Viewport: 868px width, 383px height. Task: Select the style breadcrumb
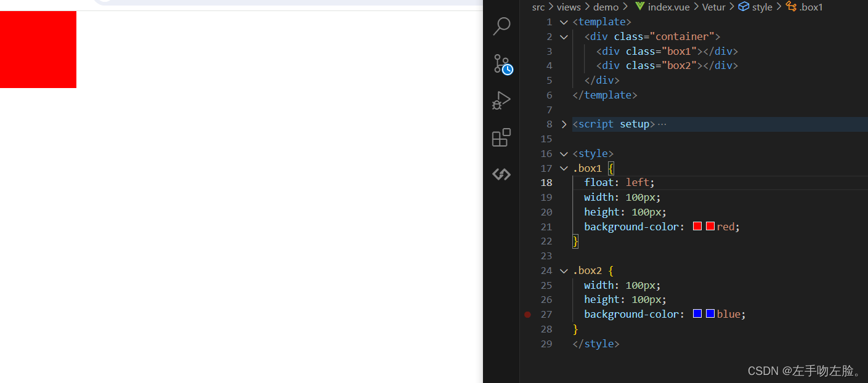[x=762, y=7]
